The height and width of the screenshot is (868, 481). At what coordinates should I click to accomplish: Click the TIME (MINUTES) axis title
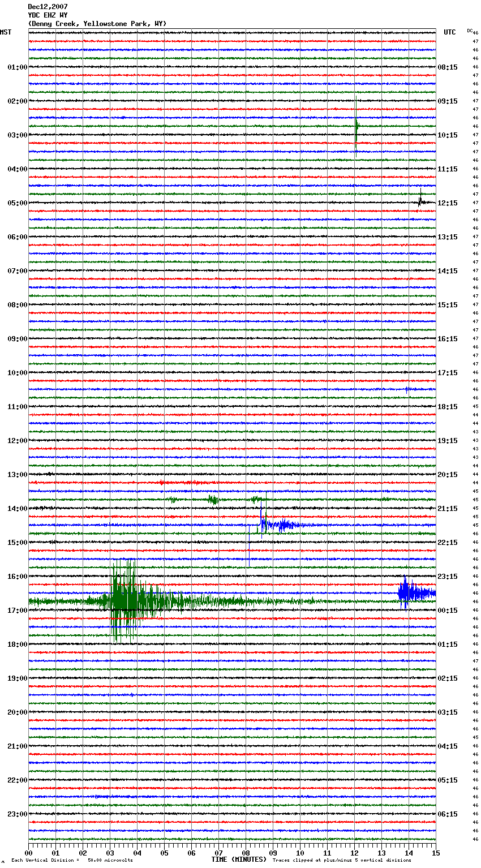pos(239,860)
